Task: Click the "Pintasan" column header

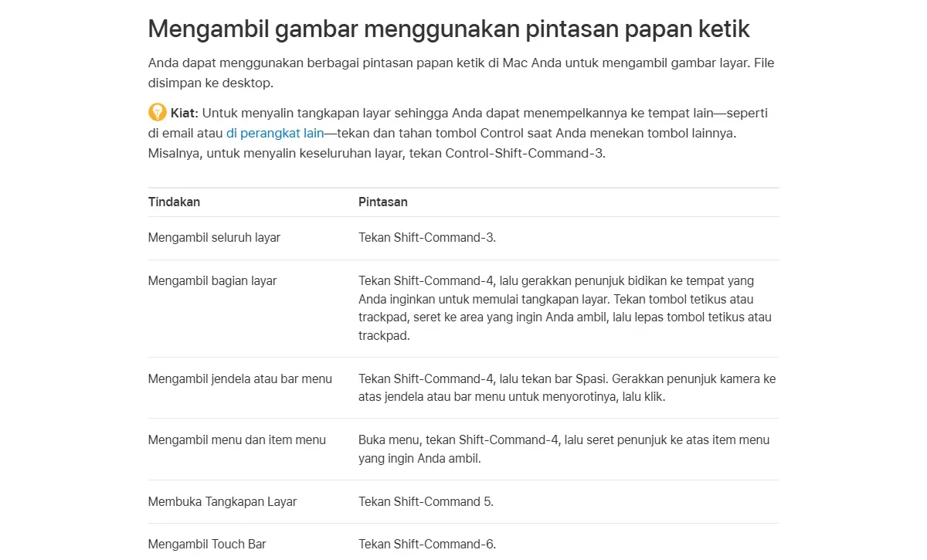Action: pyautogui.click(x=383, y=202)
